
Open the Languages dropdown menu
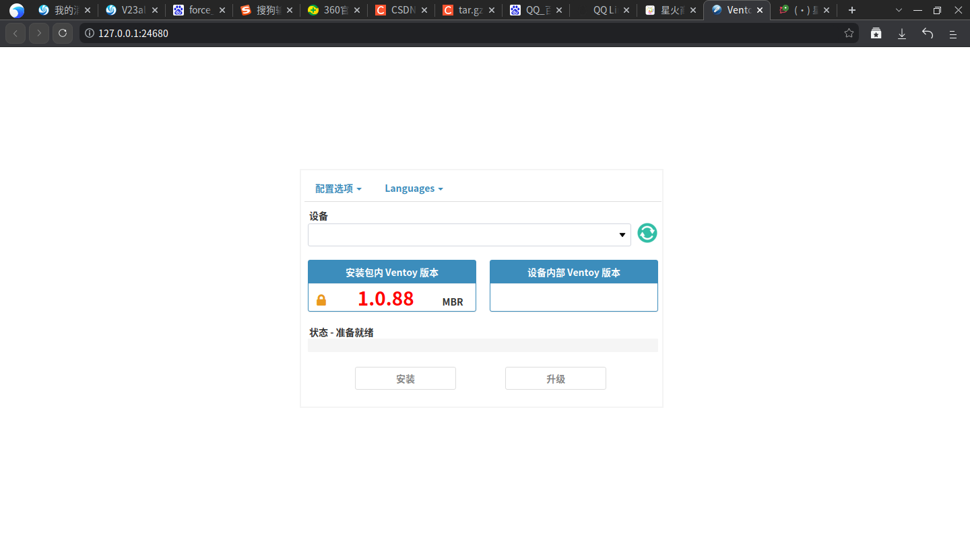(x=414, y=188)
